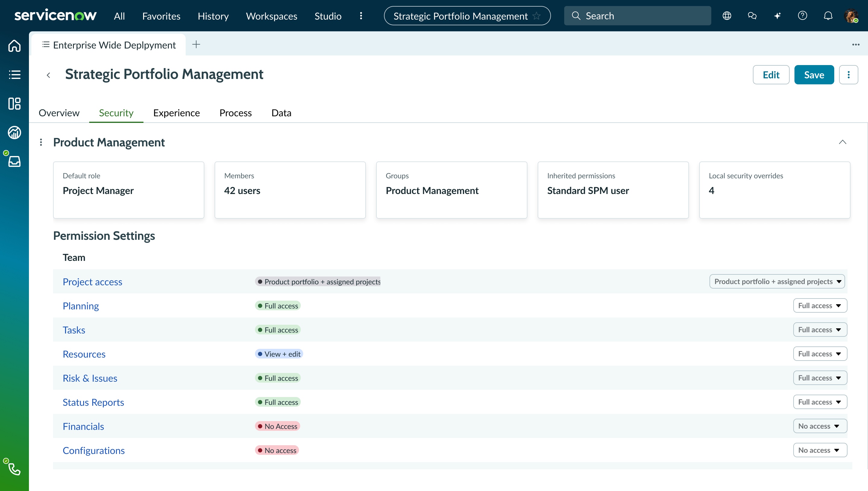This screenshot has height=491, width=868.
Task: Open the Risk & Issues link
Action: tap(90, 378)
